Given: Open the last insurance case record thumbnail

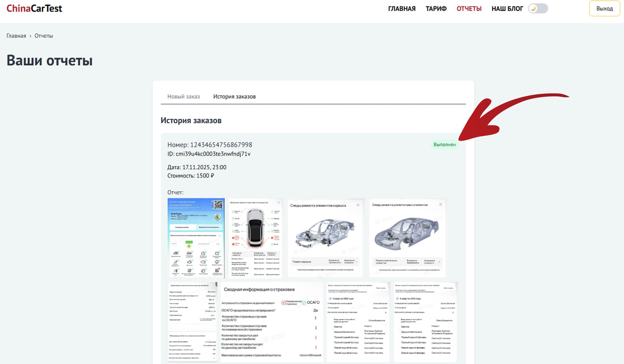Looking at the screenshot, I should pos(425,322).
